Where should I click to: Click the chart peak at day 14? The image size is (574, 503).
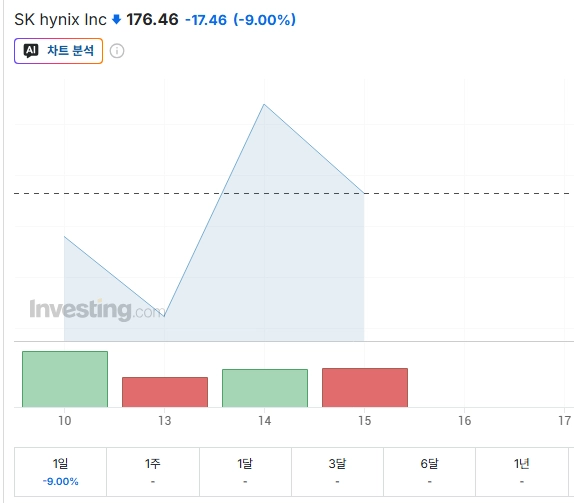pyautogui.click(x=264, y=104)
